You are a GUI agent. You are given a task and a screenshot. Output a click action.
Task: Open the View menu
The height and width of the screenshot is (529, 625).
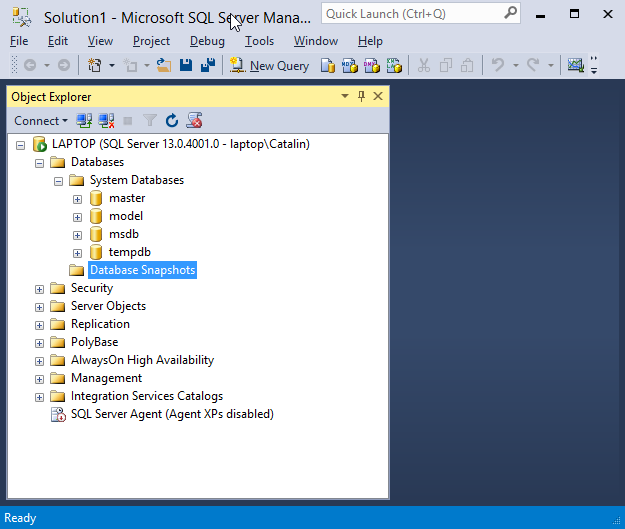coord(100,41)
